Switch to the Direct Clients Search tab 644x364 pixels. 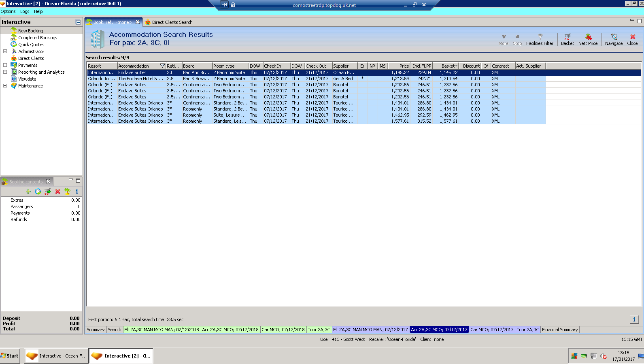[172, 22]
